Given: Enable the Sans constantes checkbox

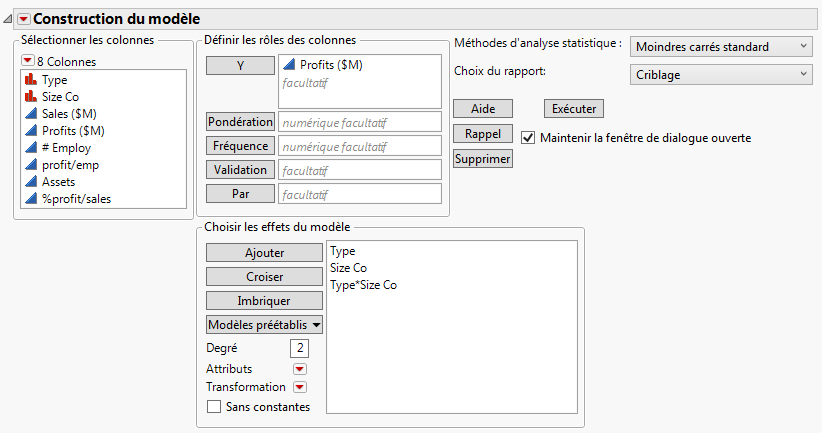Looking at the screenshot, I should tap(213, 406).
